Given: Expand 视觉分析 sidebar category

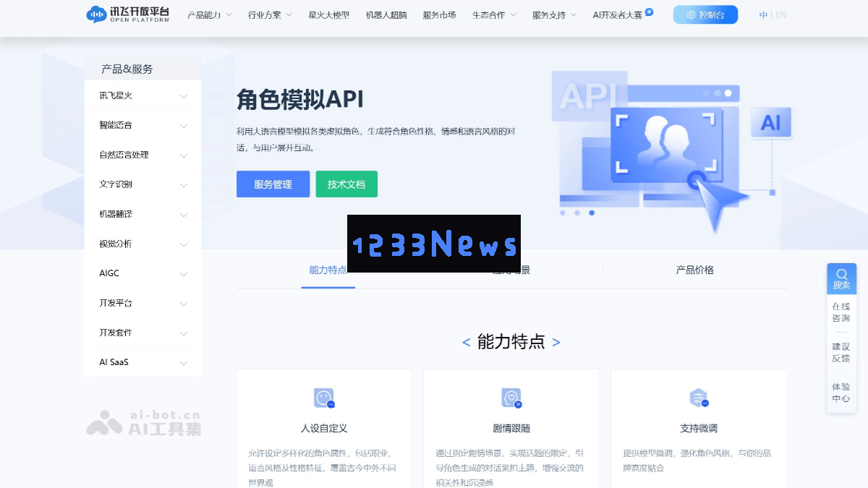Looking at the screenshot, I should click(x=142, y=244).
